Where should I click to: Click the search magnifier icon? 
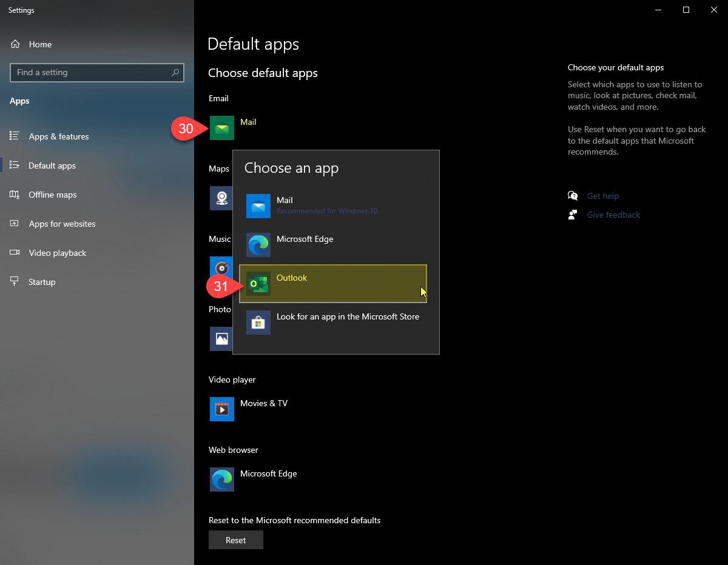pos(175,72)
